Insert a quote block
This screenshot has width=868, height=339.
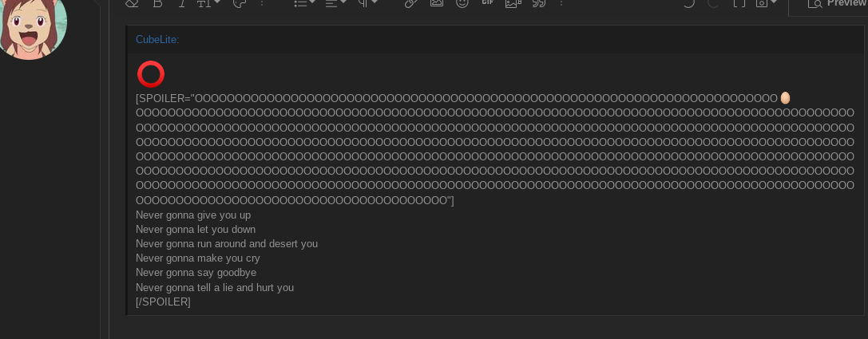tap(539, 2)
